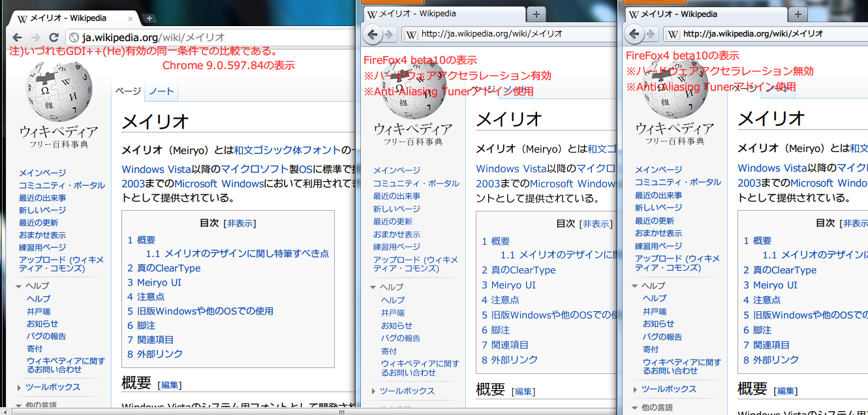Click Chrome's back arrow button
This screenshot has height=415, width=868.
17,38
